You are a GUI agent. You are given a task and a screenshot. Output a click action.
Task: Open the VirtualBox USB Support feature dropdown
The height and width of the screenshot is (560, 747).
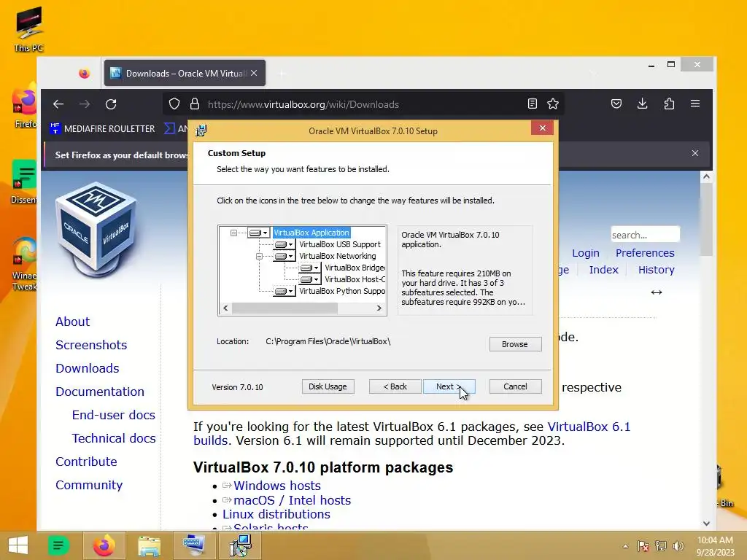(x=285, y=244)
